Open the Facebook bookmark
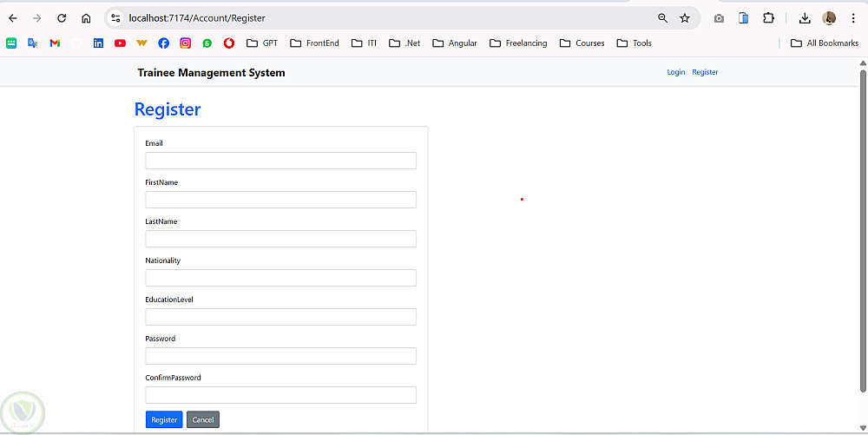 (164, 43)
